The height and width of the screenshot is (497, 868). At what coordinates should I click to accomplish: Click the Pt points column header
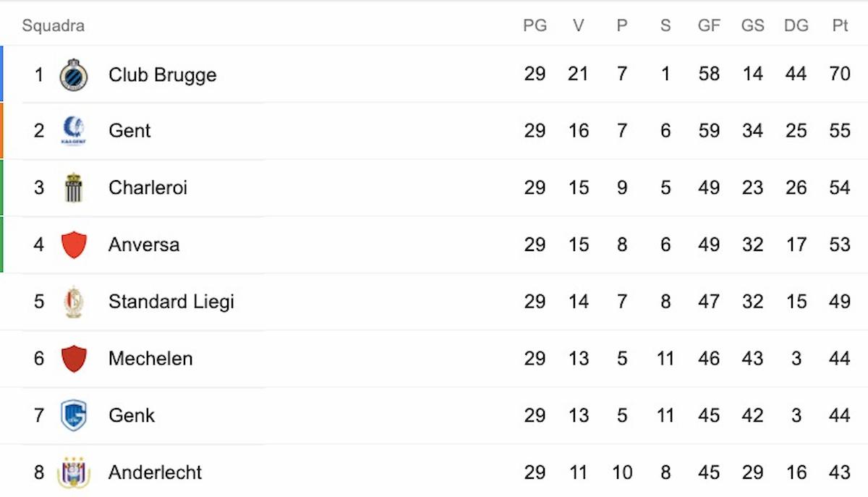click(839, 26)
